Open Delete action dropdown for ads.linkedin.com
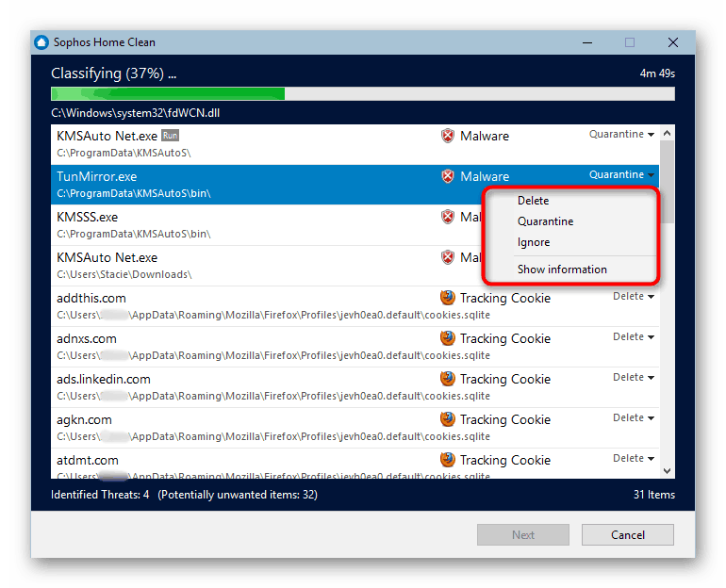Screen dimensions: 726x588 tap(634, 378)
